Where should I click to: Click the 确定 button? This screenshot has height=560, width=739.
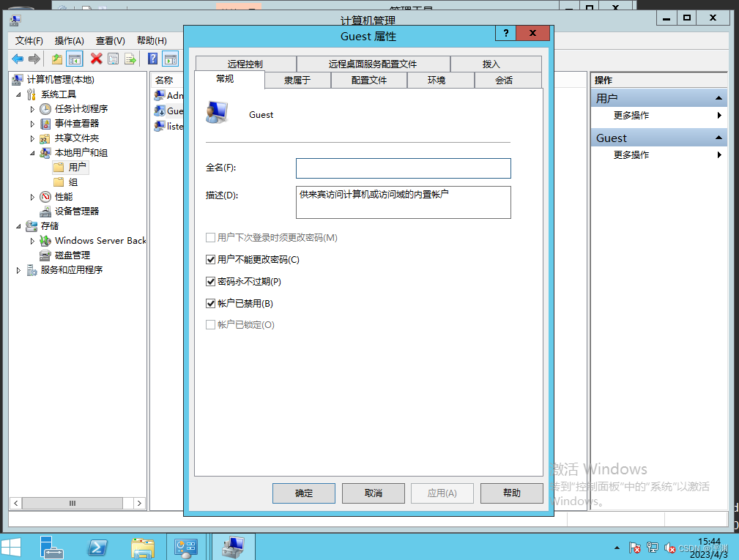tap(304, 493)
